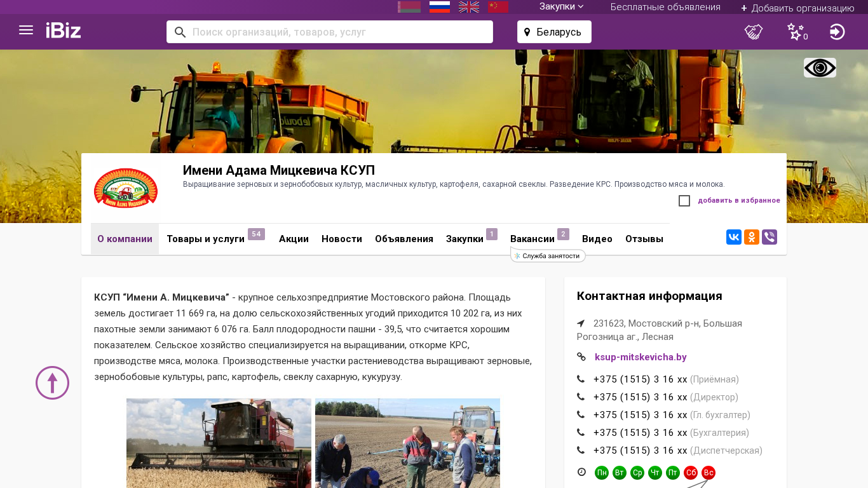Open the hamburger menu
This screenshot has width=868, height=488.
tap(26, 30)
